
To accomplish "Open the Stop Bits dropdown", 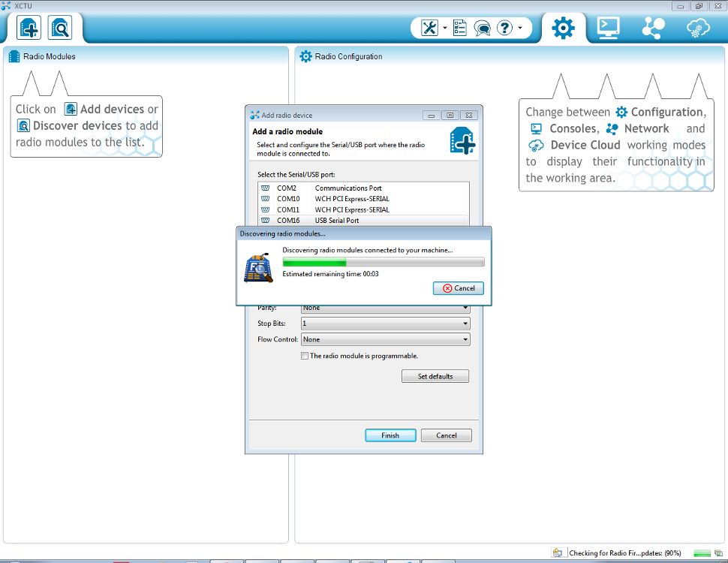I will point(385,324).
